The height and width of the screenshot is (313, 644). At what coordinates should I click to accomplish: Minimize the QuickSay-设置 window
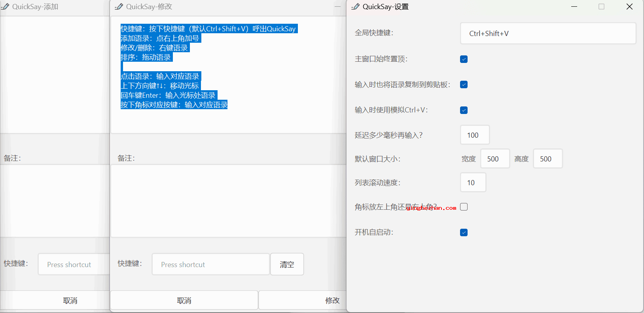(x=574, y=7)
